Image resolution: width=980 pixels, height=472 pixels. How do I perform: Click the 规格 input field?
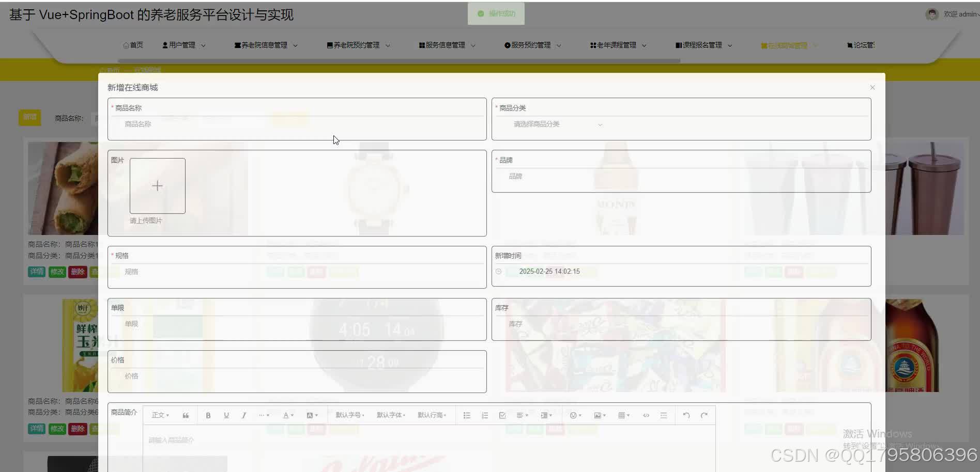(297, 272)
